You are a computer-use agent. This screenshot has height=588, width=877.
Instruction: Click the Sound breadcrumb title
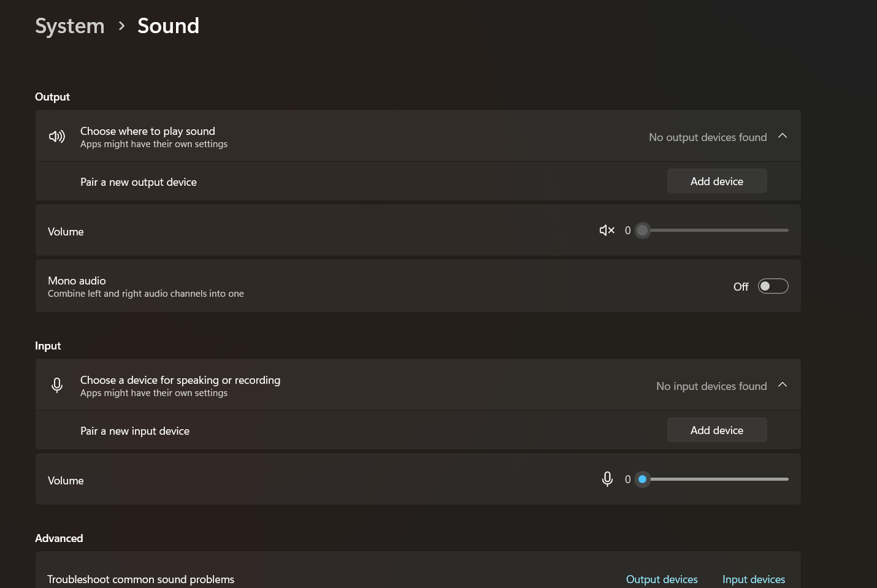click(168, 26)
